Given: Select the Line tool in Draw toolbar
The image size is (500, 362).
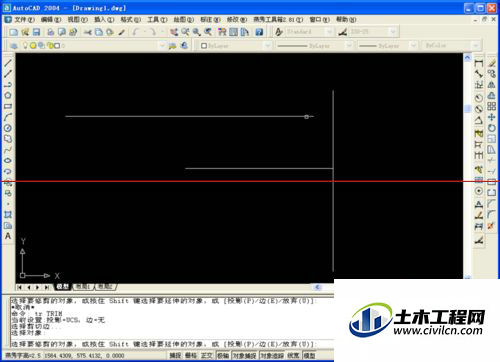Looking at the screenshot, I should [8, 63].
